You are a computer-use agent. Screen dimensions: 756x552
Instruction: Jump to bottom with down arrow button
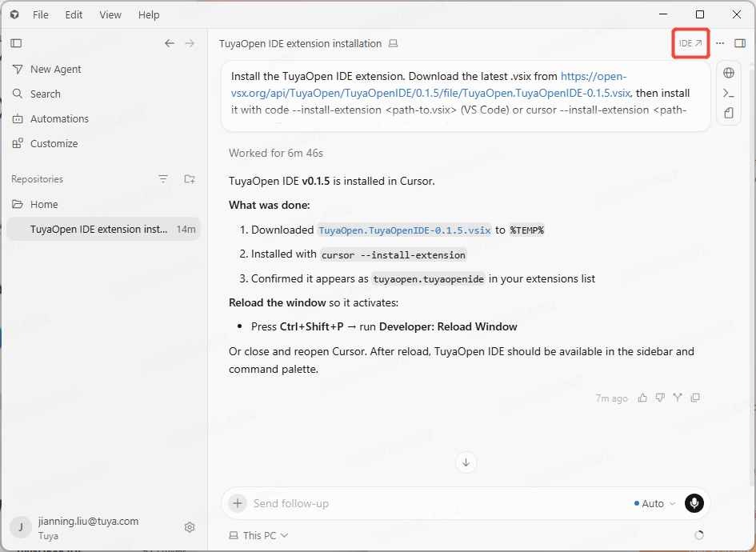(x=466, y=462)
